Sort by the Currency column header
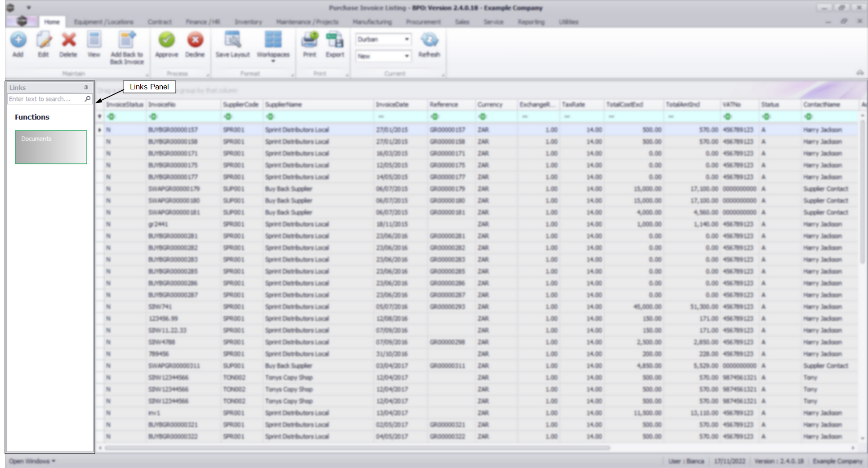This screenshot has height=468, width=868. tap(496, 105)
